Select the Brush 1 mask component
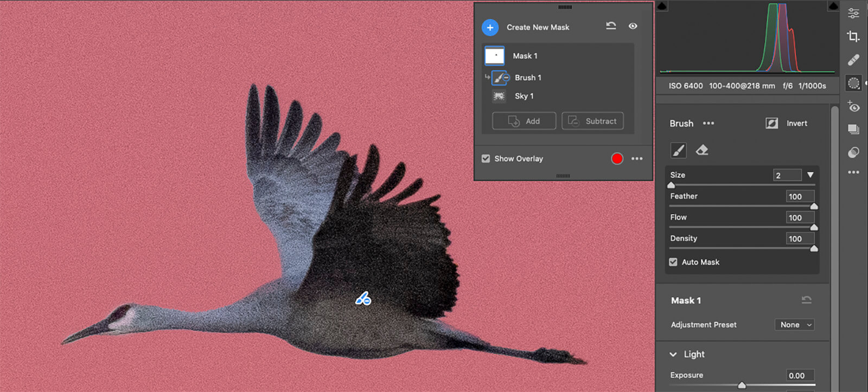Screen dimensions: 868x392 pos(527,78)
